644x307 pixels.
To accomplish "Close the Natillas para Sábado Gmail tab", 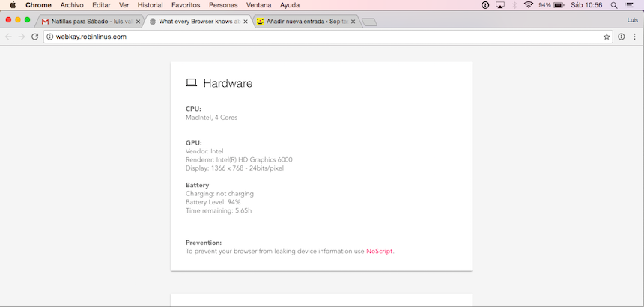I will click(138, 22).
